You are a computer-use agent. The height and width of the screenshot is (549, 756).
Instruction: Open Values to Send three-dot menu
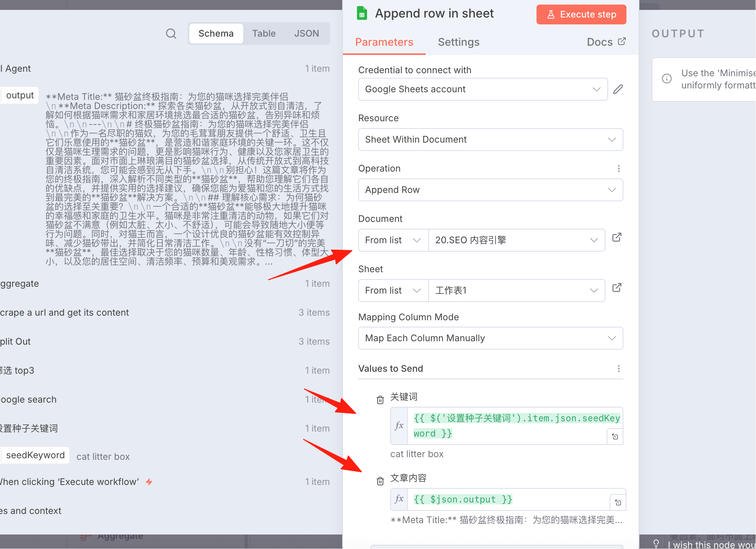(618, 369)
